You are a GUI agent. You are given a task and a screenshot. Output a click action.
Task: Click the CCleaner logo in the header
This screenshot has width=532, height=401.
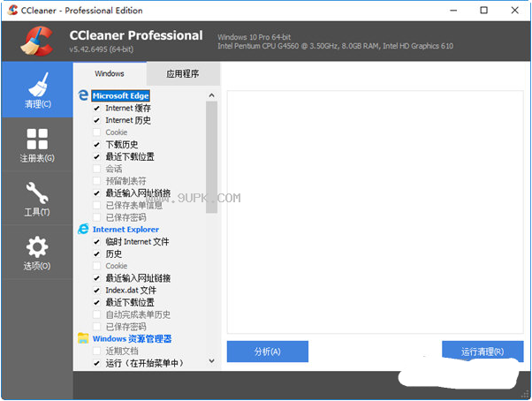36,41
